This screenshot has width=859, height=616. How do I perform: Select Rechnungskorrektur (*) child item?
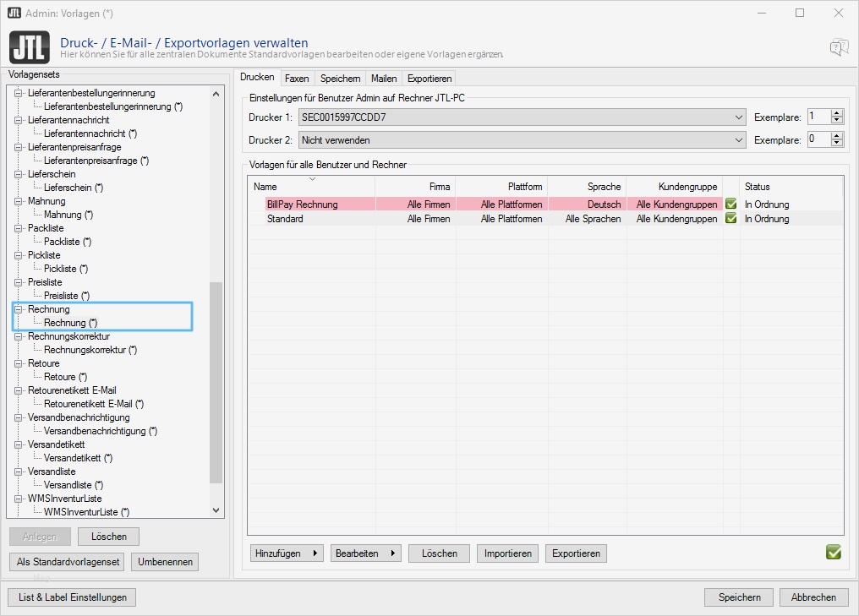[90, 350]
